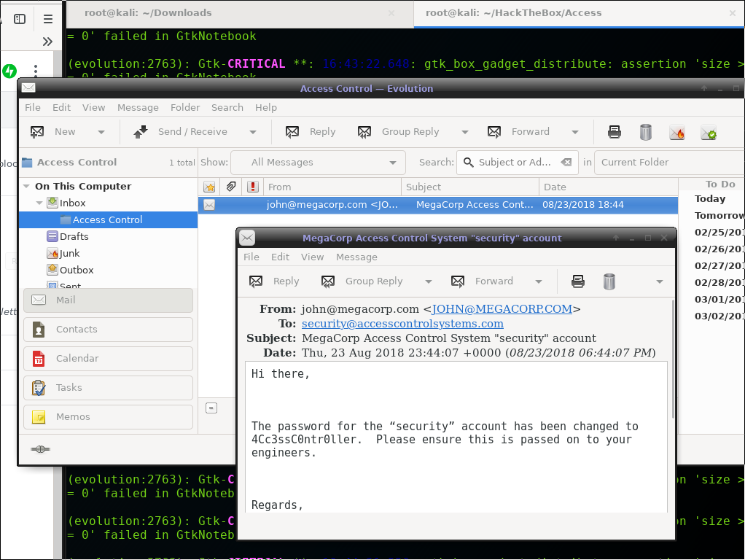This screenshot has width=745, height=560.
Task: Open the Junk folder
Action: [69, 253]
